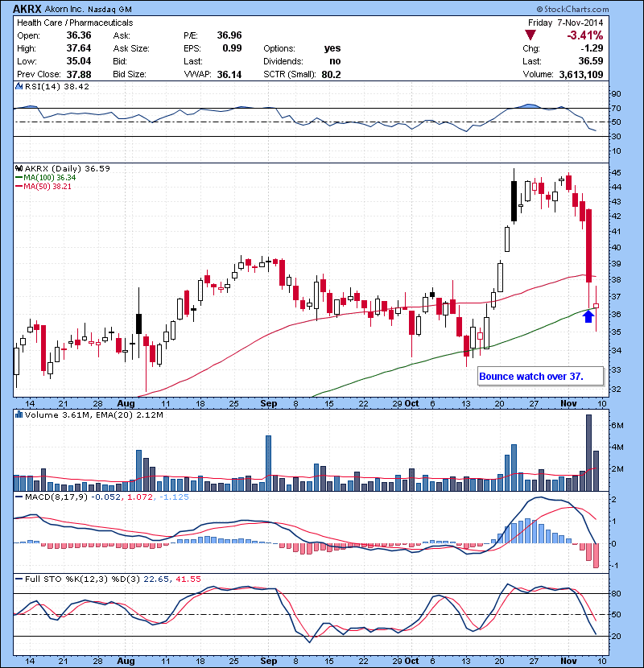Click the Ask Size label
Image resolution: width=644 pixels, height=668 pixels.
click(131, 48)
